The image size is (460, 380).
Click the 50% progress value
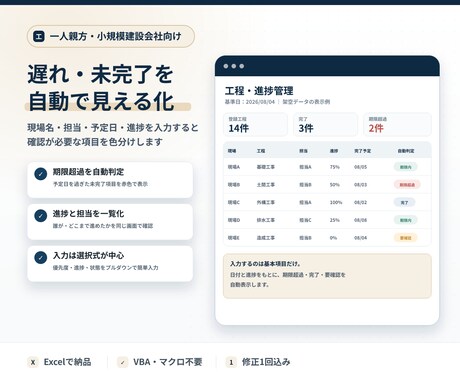[335, 185]
